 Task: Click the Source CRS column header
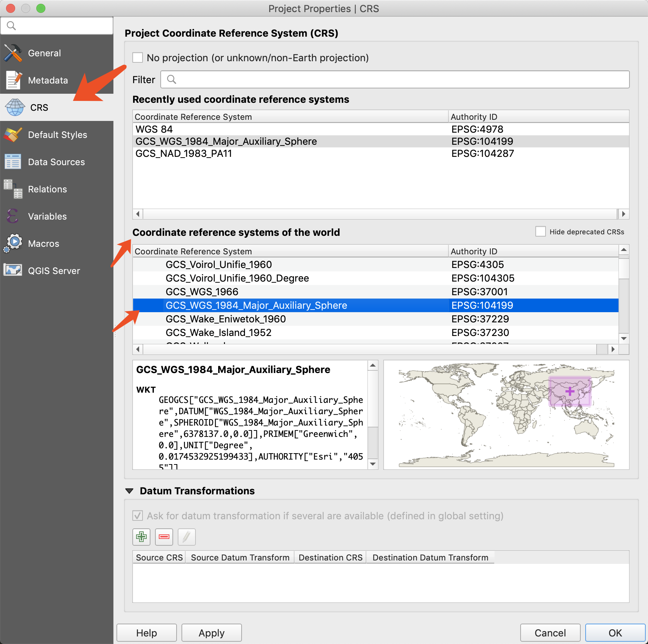coord(159,557)
